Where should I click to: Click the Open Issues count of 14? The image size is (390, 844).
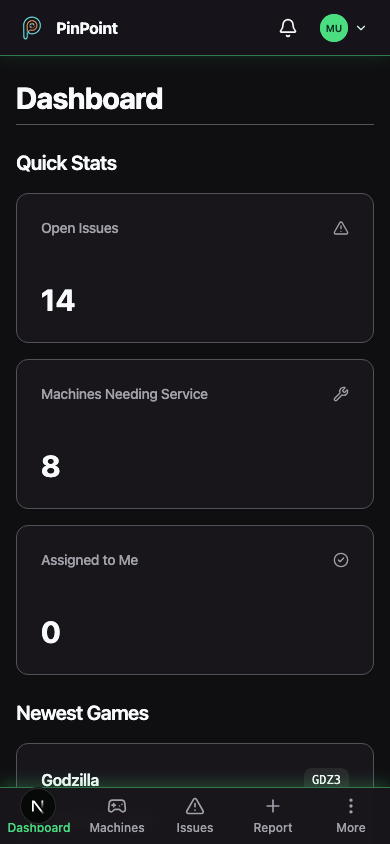pos(58,300)
